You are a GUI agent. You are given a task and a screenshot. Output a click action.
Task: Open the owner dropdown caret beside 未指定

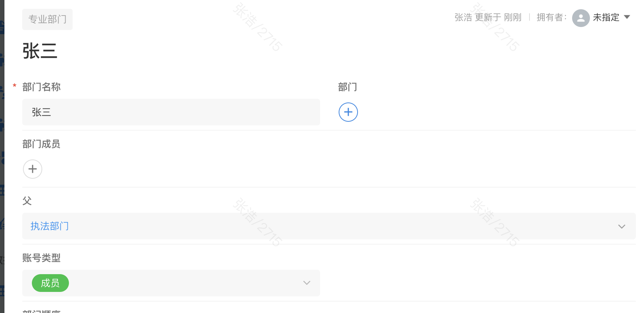click(627, 17)
